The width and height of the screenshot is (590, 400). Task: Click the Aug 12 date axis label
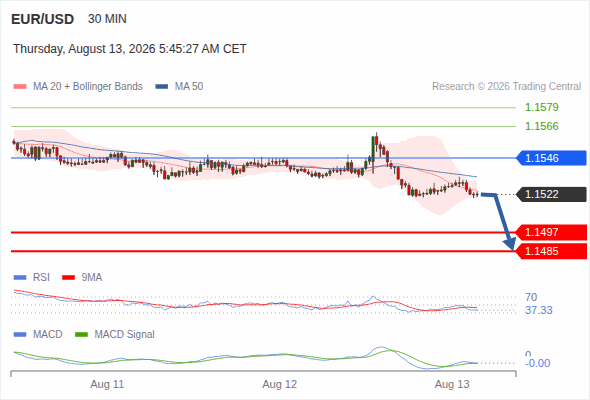280,384
